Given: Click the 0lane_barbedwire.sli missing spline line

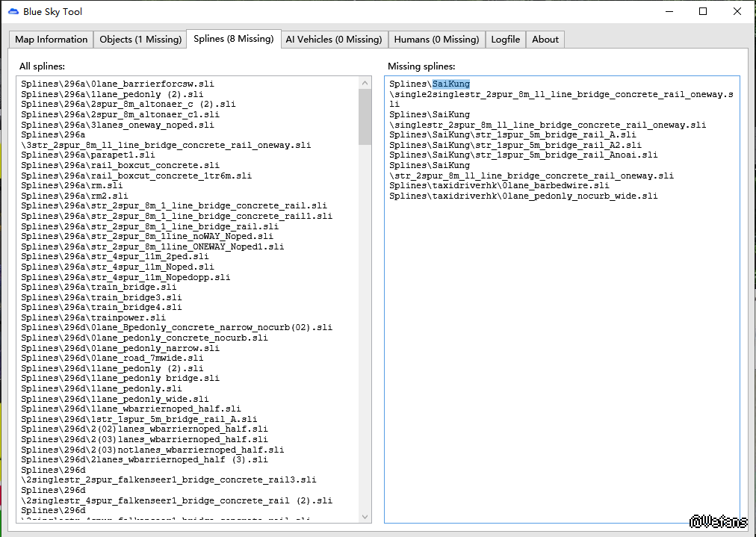Looking at the screenshot, I should click(x=499, y=185).
